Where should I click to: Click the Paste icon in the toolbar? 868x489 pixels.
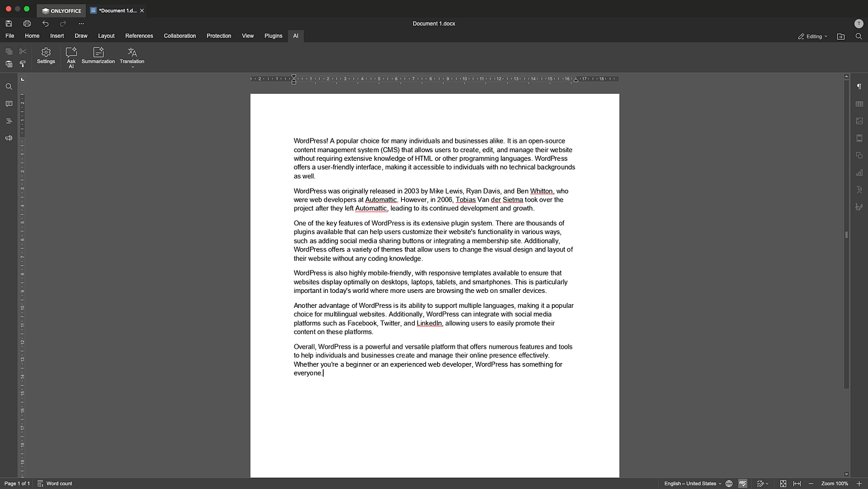(x=9, y=64)
